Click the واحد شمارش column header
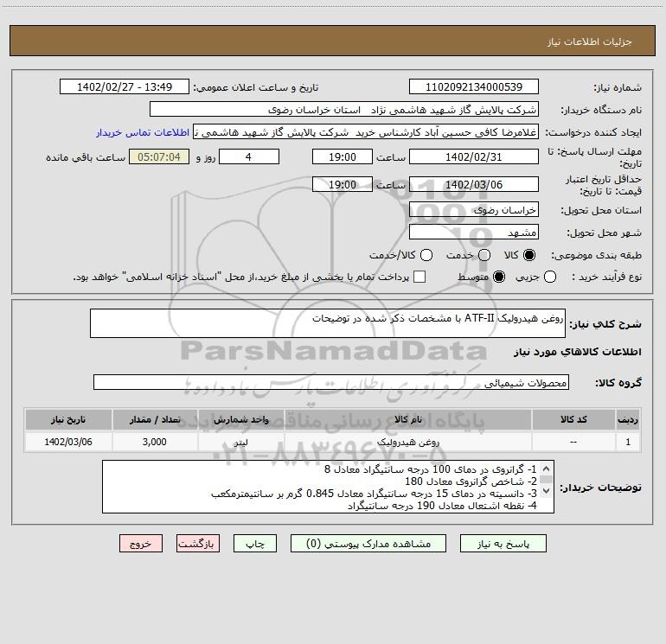This screenshot has height=644, width=666. coord(240,419)
